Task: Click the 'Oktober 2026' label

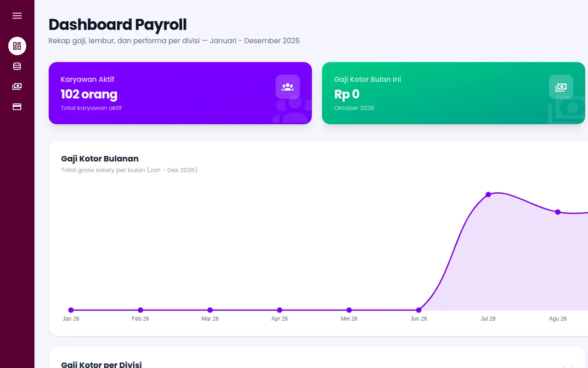Action: pos(354,108)
